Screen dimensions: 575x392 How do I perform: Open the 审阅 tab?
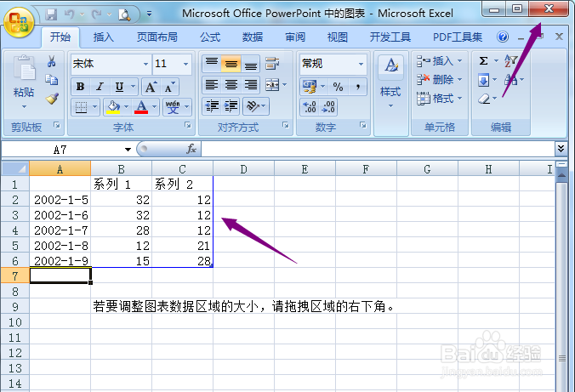click(295, 37)
